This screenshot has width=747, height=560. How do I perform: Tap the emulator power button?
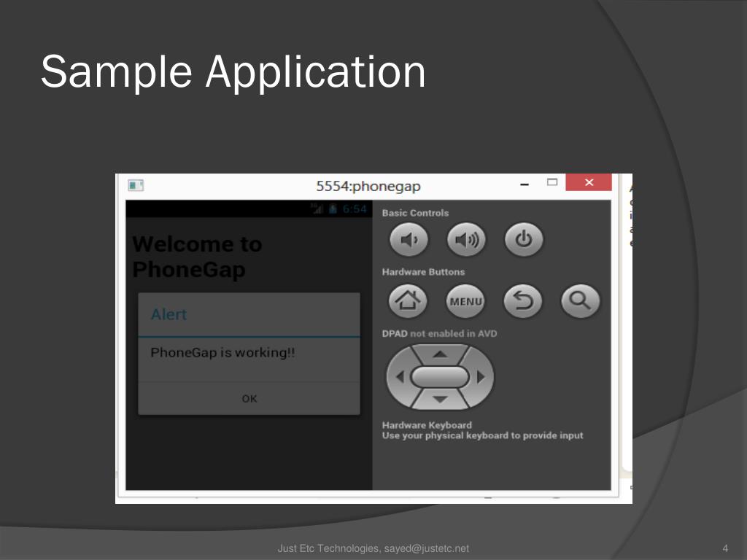tap(524, 239)
